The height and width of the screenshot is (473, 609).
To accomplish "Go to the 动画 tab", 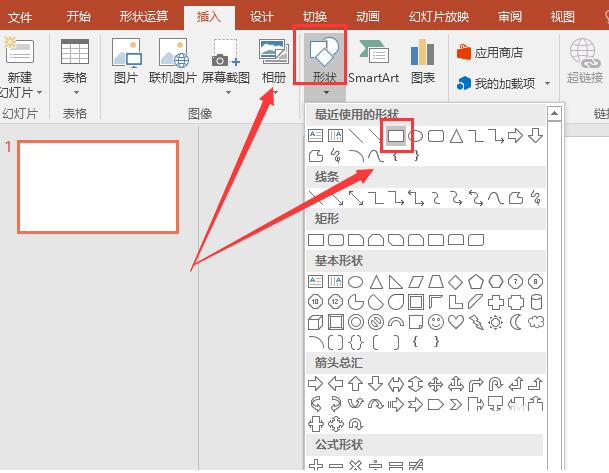I will pos(367,17).
